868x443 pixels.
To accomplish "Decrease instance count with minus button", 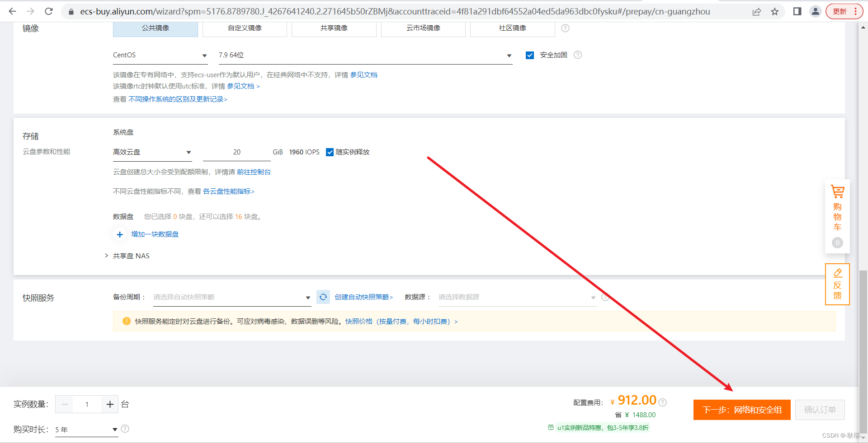I will [x=65, y=404].
